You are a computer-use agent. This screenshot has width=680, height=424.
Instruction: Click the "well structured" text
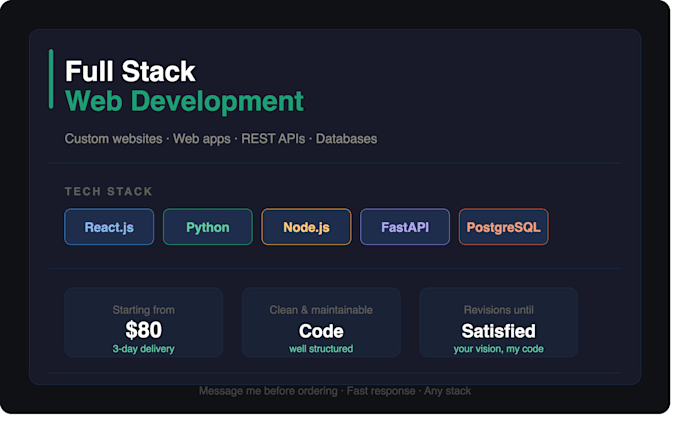coord(321,349)
